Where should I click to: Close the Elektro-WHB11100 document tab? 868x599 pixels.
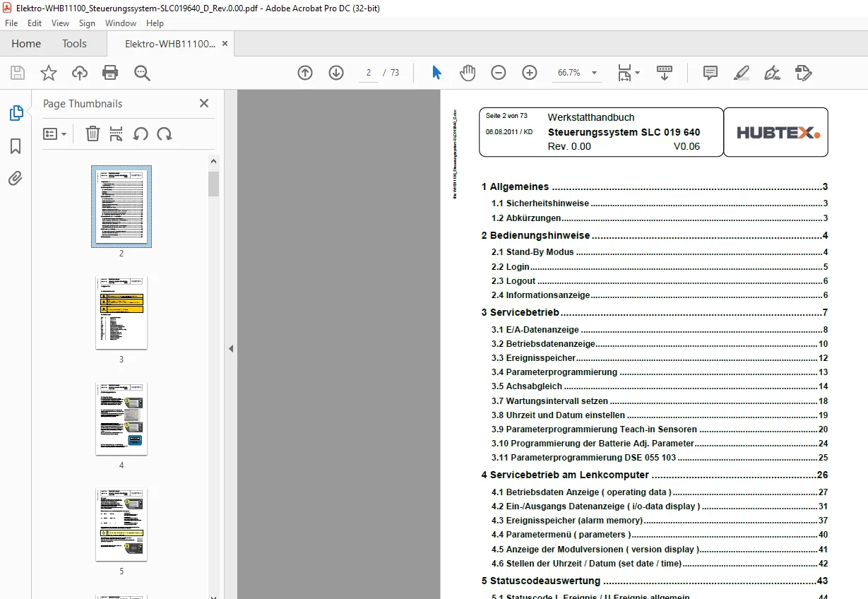(225, 43)
